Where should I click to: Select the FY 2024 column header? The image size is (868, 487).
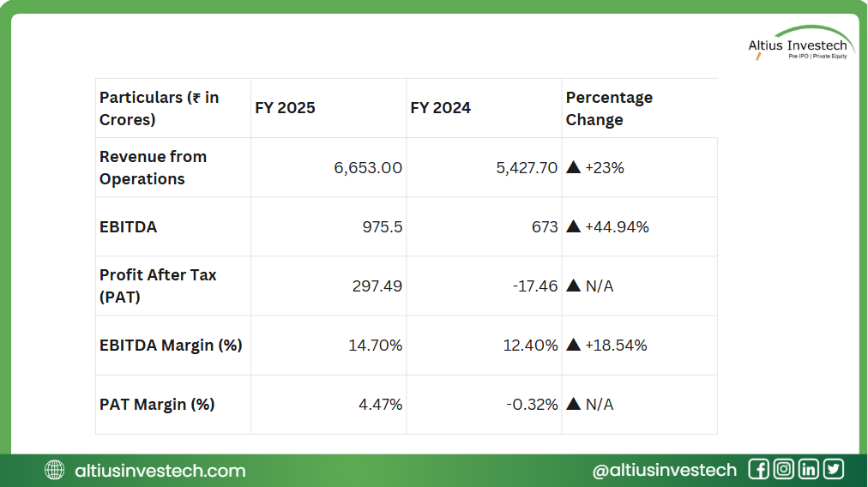[x=440, y=108]
